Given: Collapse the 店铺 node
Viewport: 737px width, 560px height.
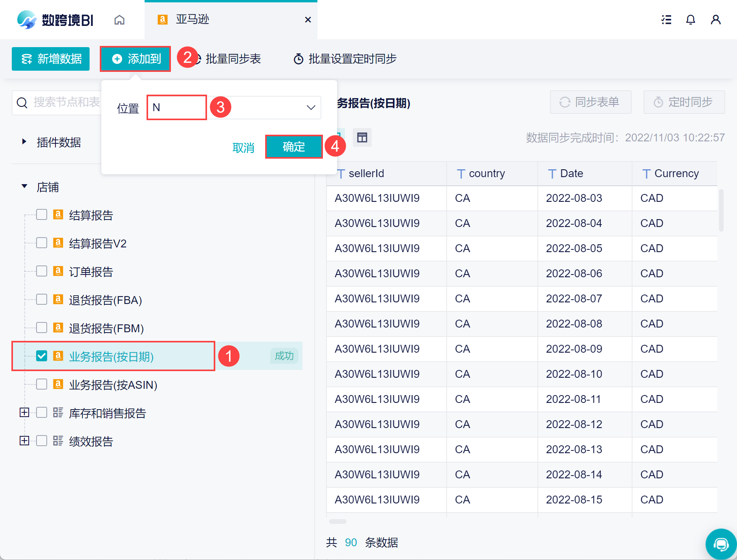Looking at the screenshot, I should click(x=24, y=187).
